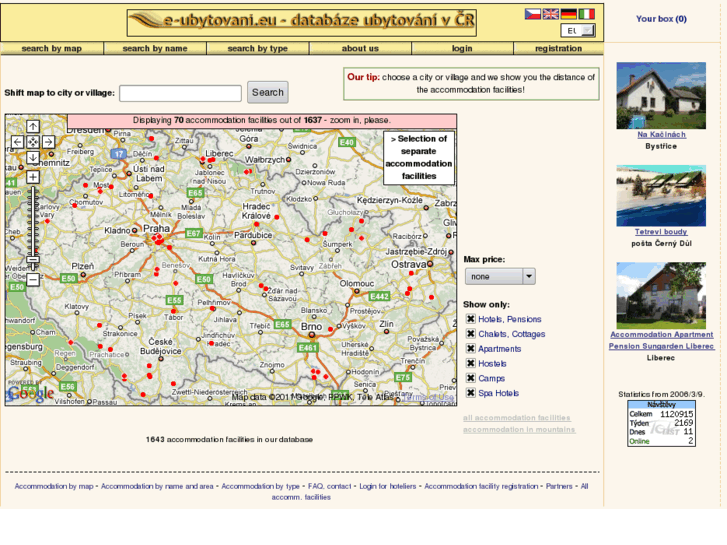Toggle the Camps checkbox
This screenshot has width=727, height=545.
tap(471, 378)
